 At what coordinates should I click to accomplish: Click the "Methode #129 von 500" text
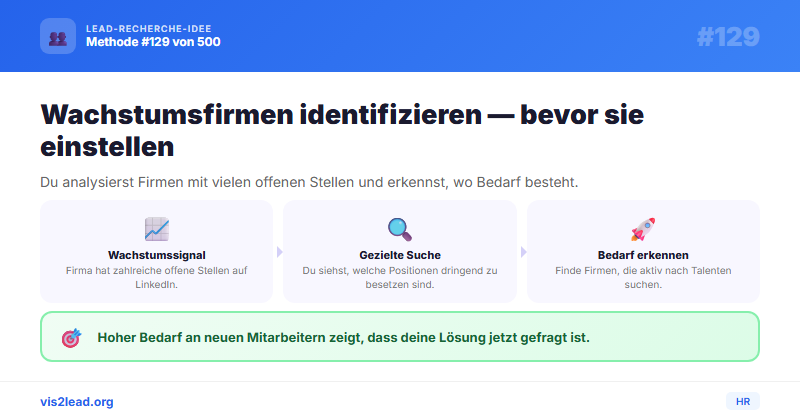pos(153,42)
